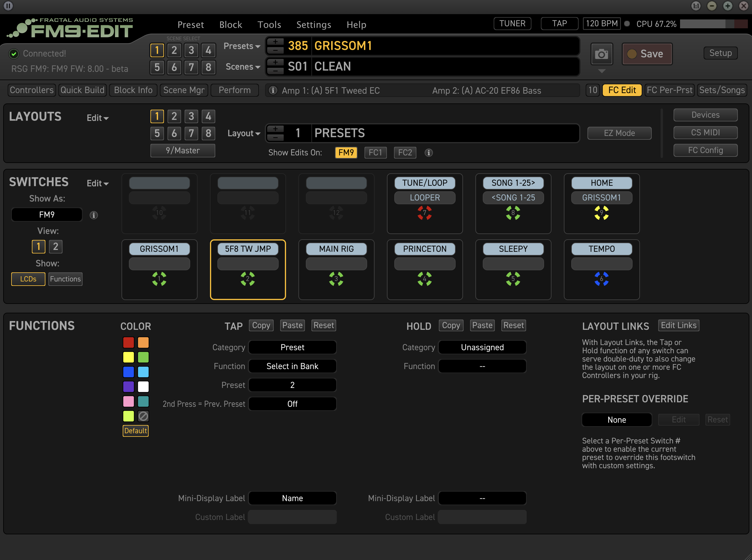Click the camera snapshot icon

click(601, 54)
